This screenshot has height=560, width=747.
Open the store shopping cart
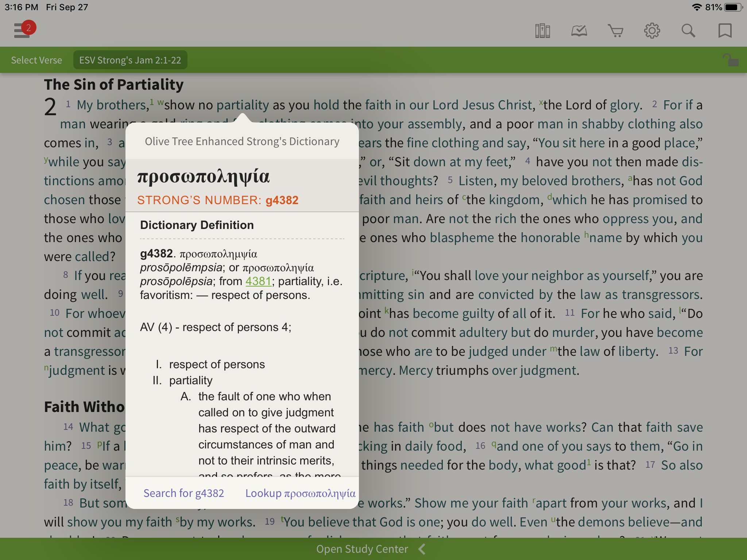615,31
